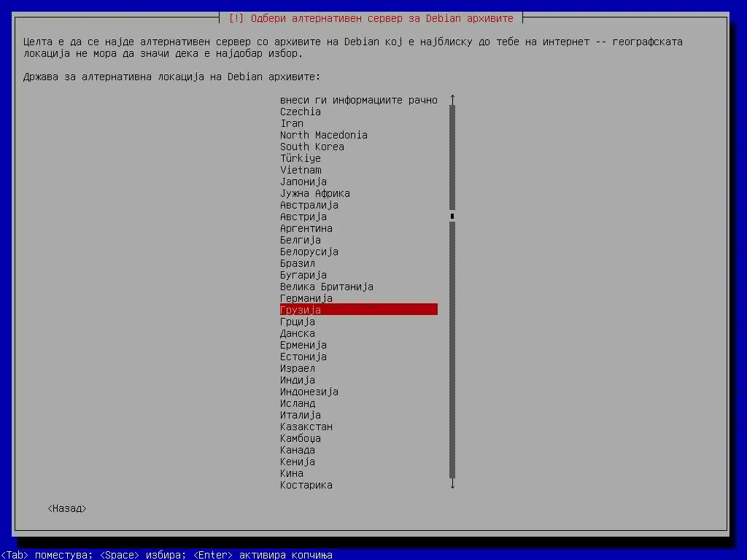Click the scrollbar down arrow

(452, 484)
